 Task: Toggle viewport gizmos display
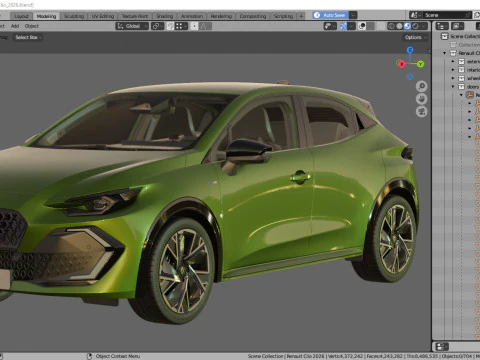point(343,26)
